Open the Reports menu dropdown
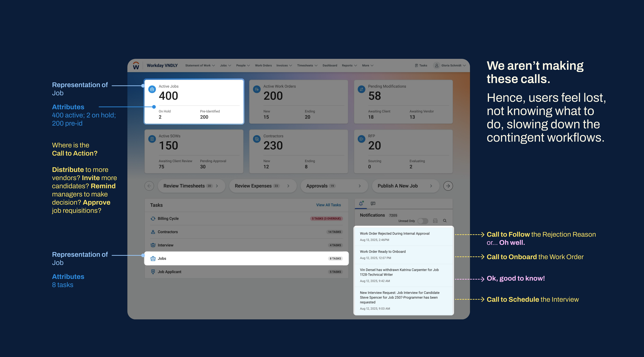This screenshot has width=644, height=357. [349, 65]
